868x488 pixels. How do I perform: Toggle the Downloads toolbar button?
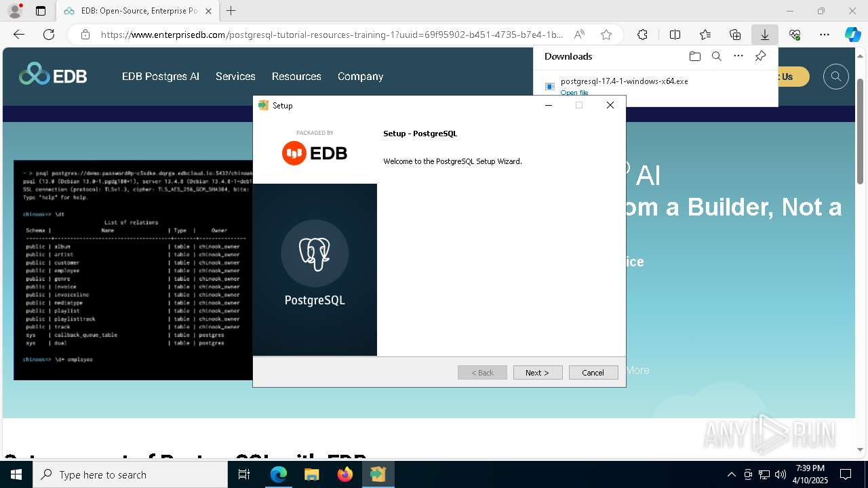pyautogui.click(x=764, y=35)
